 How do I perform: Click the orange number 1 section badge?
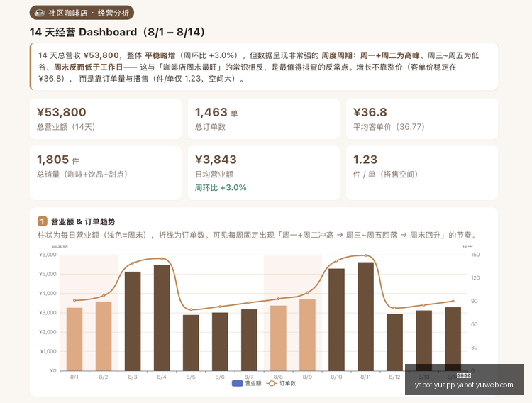pyautogui.click(x=42, y=221)
